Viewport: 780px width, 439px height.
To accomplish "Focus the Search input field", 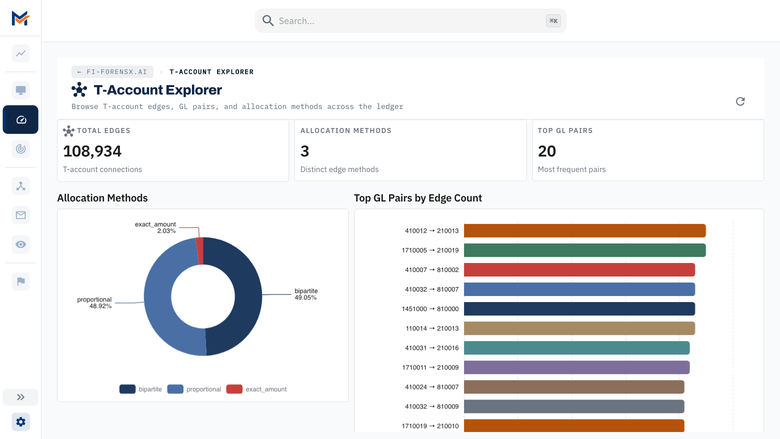I will point(410,21).
